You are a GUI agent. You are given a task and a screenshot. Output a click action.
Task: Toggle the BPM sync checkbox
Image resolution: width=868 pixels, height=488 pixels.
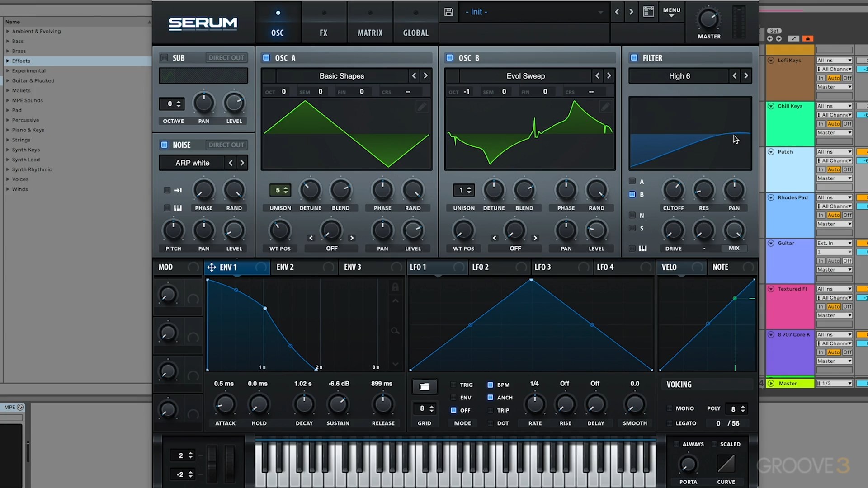(490, 385)
